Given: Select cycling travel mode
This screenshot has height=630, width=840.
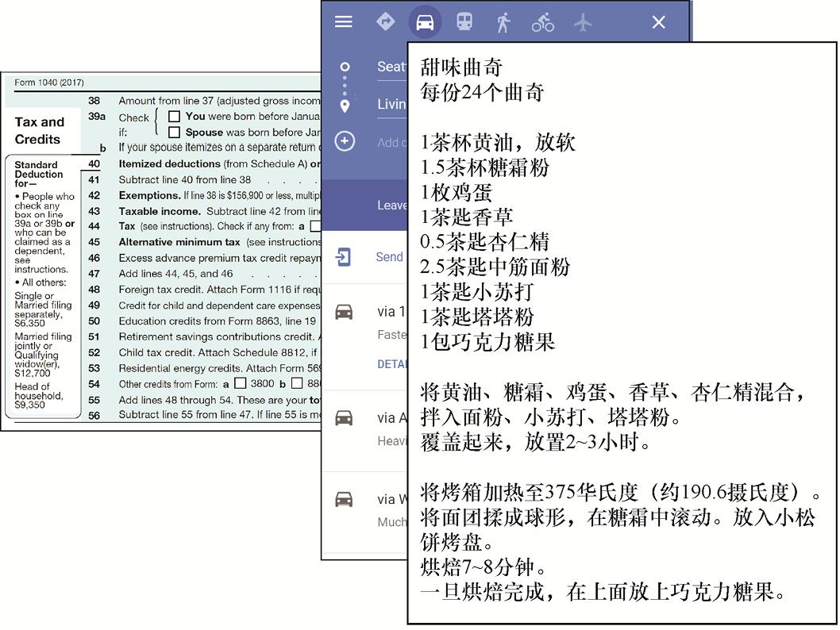Looking at the screenshot, I should pos(543,22).
